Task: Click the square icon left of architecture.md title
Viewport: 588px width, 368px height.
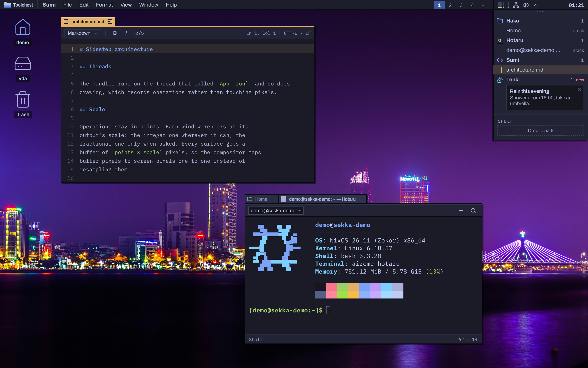Action: [x=66, y=21]
